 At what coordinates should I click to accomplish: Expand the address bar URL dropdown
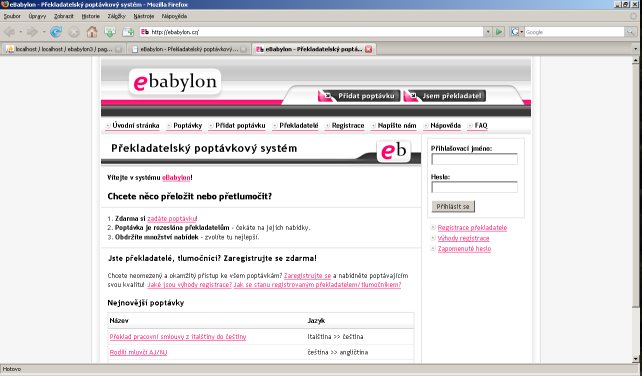click(488, 32)
